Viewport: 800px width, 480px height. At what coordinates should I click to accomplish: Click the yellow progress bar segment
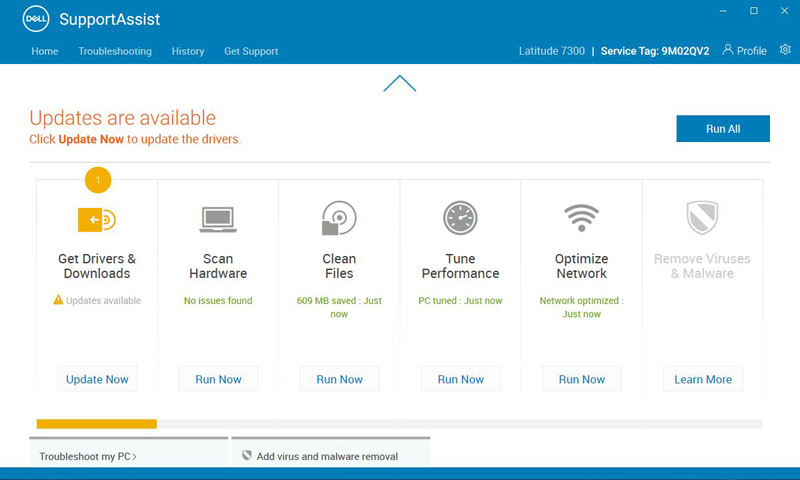pyautogui.click(x=96, y=424)
